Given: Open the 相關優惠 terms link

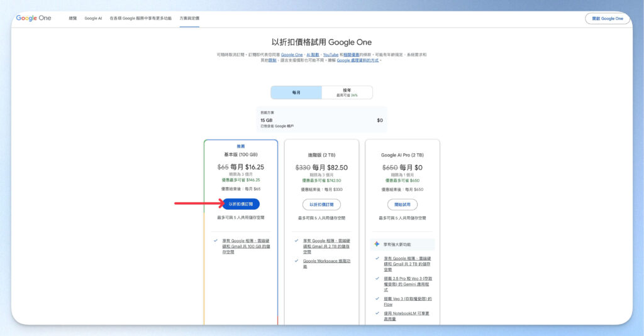Looking at the screenshot, I should (x=351, y=55).
